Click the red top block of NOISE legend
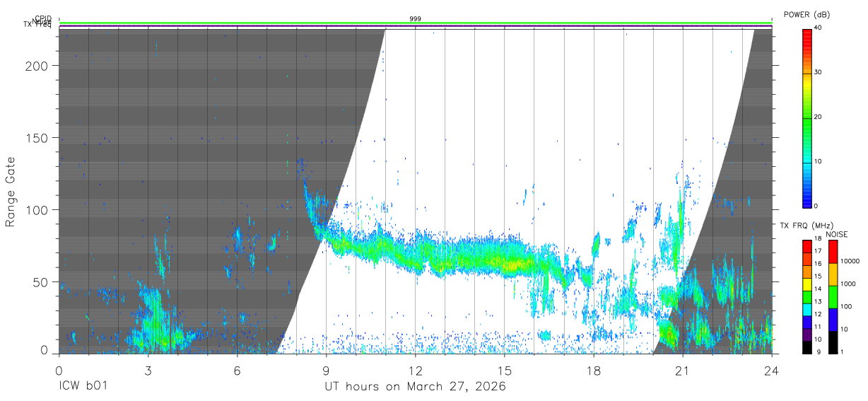The width and height of the screenshot is (868, 401). [x=833, y=251]
